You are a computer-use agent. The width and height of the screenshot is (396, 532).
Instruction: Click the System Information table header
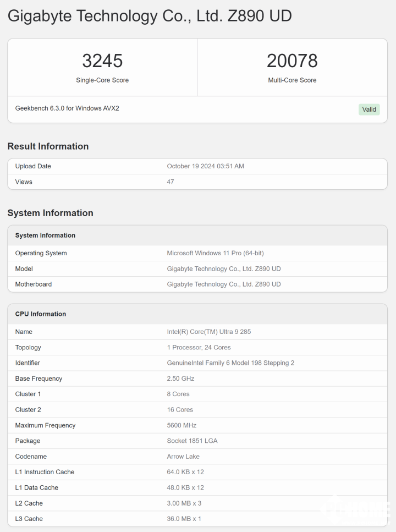click(x=45, y=235)
